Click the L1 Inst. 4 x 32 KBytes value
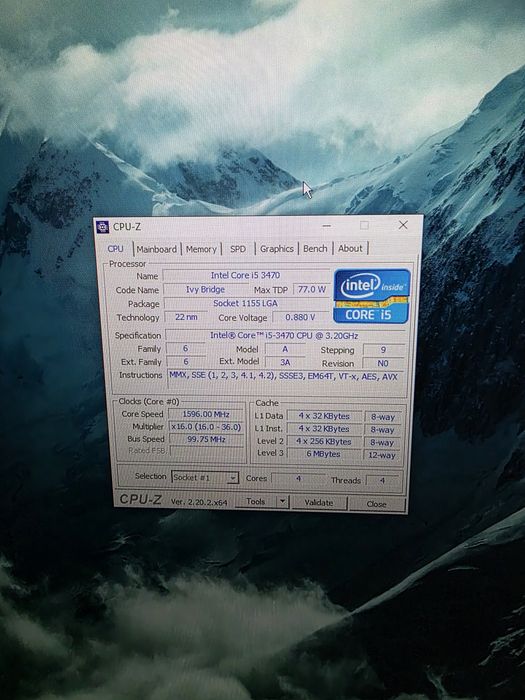Image resolution: width=525 pixels, height=700 pixels. [324, 429]
